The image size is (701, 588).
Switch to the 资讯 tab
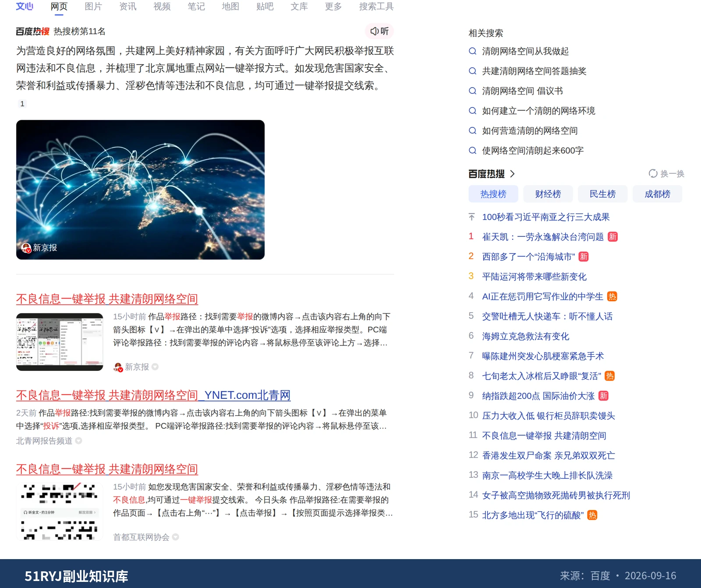127,7
